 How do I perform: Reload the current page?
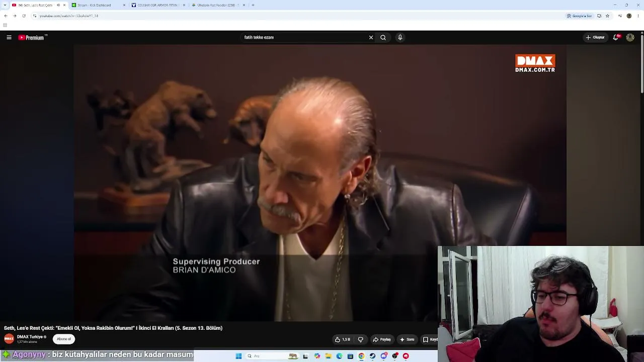24,16
